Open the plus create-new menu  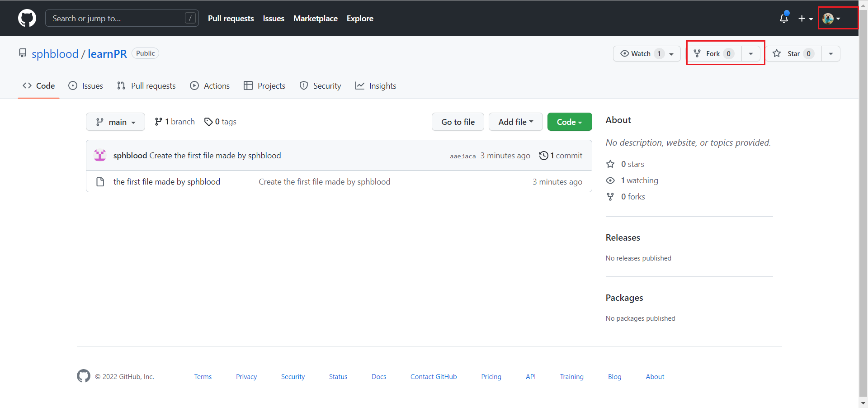coord(805,19)
